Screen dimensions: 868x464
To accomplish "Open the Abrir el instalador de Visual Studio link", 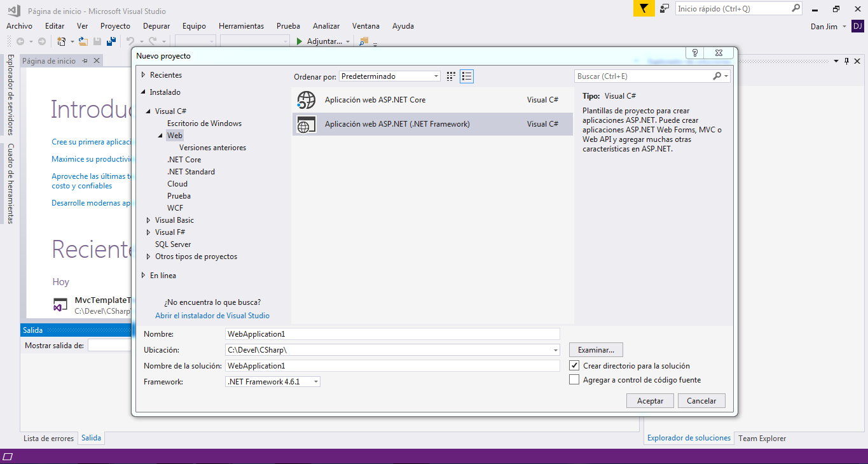I will 212,316.
